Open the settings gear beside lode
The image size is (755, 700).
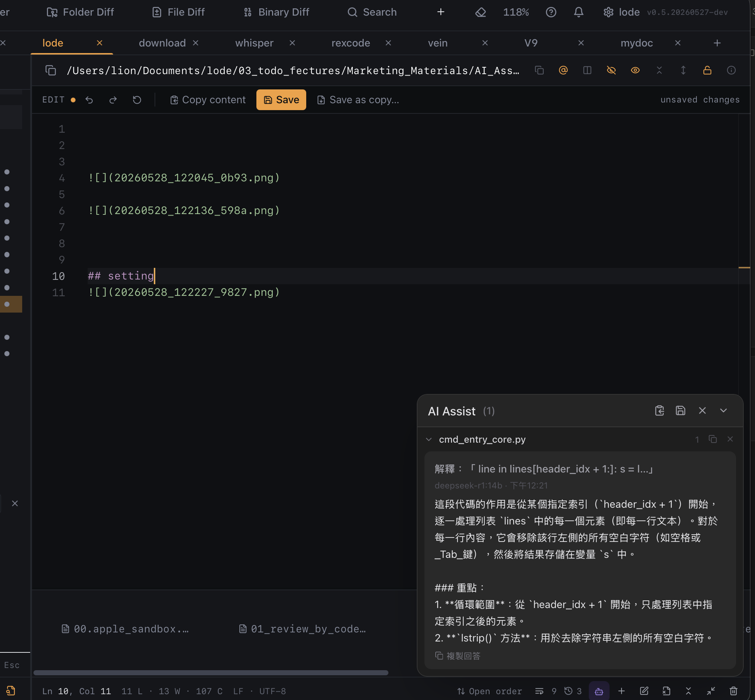608,12
